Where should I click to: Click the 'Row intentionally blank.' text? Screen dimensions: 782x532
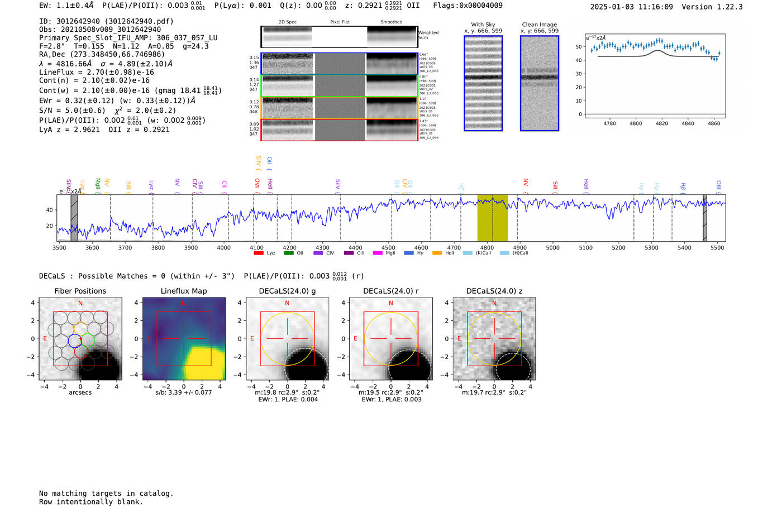point(91,502)
